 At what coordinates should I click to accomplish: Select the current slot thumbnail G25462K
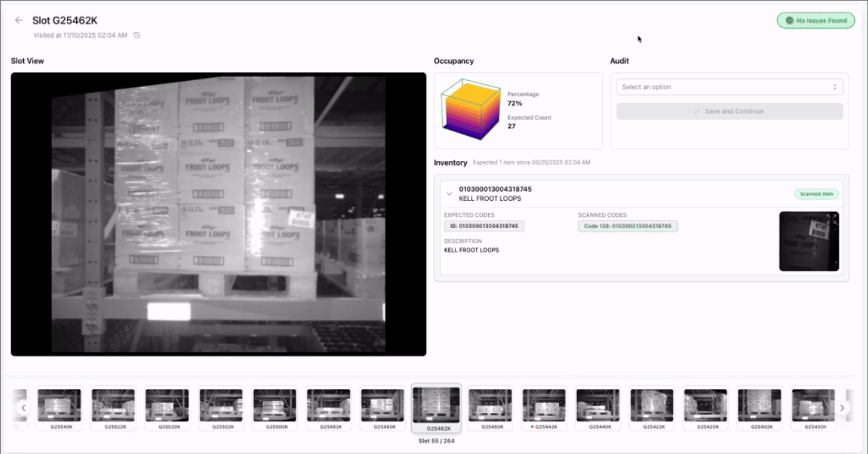[x=436, y=408]
